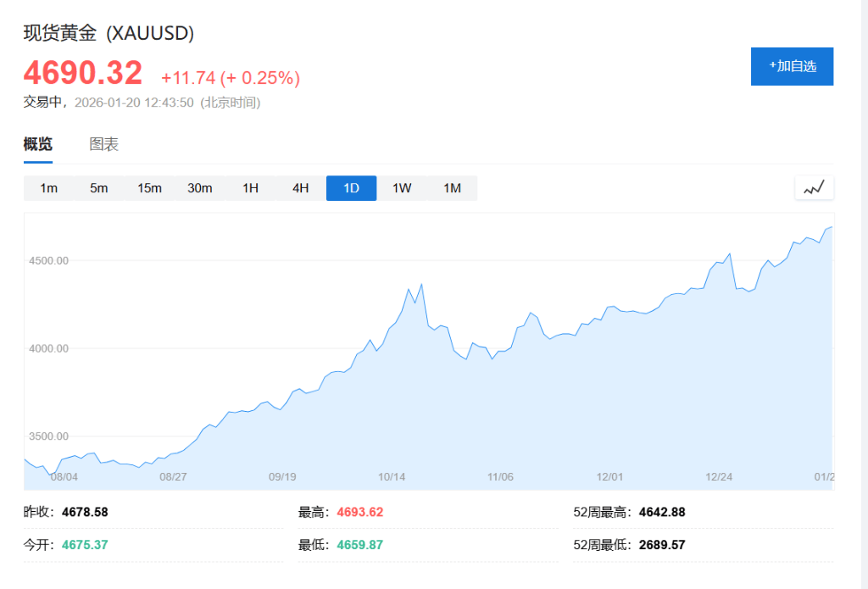Click the 昨收 value 4678.58
868x589 pixels.
85,512
